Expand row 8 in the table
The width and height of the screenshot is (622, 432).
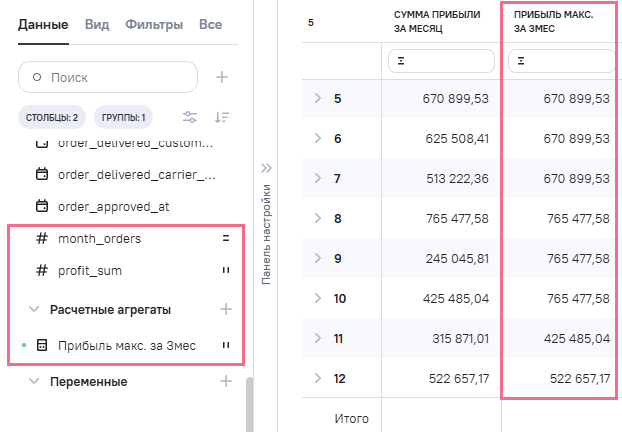point(317,218)
